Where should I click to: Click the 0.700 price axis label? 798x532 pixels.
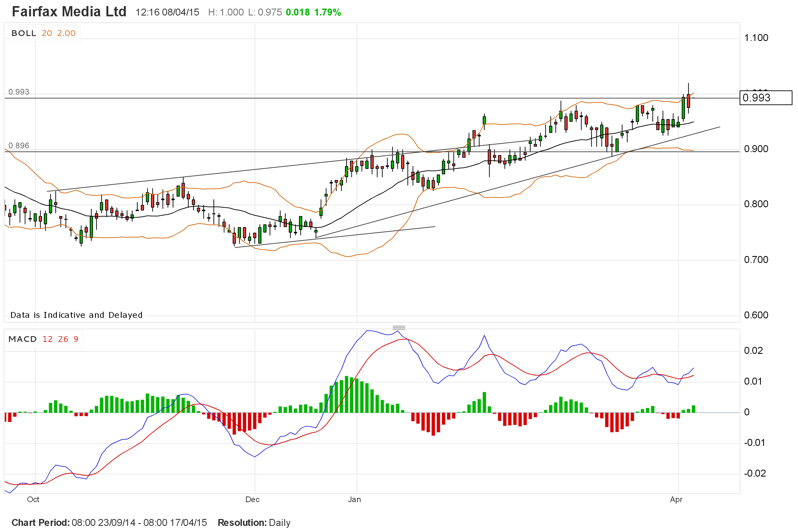click(756, 260)
